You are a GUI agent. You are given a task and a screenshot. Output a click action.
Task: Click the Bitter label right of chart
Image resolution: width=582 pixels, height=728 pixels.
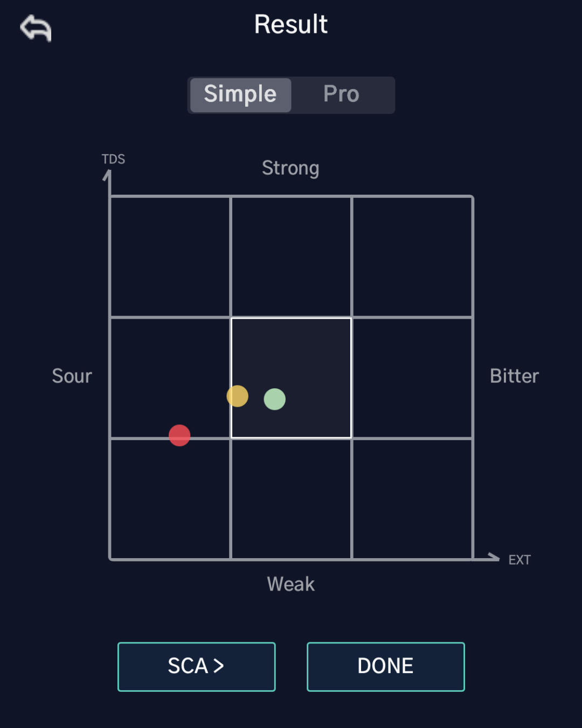[x=514, y=376]
